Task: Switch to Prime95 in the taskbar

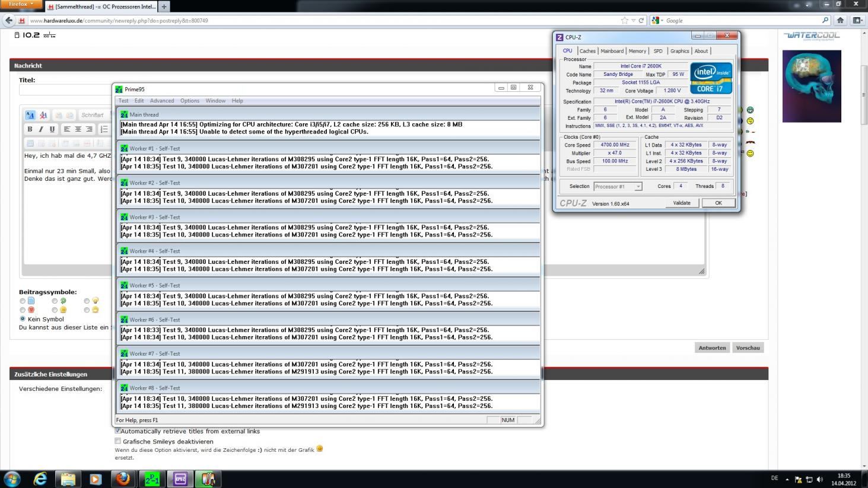Action: tap(152, 479)
